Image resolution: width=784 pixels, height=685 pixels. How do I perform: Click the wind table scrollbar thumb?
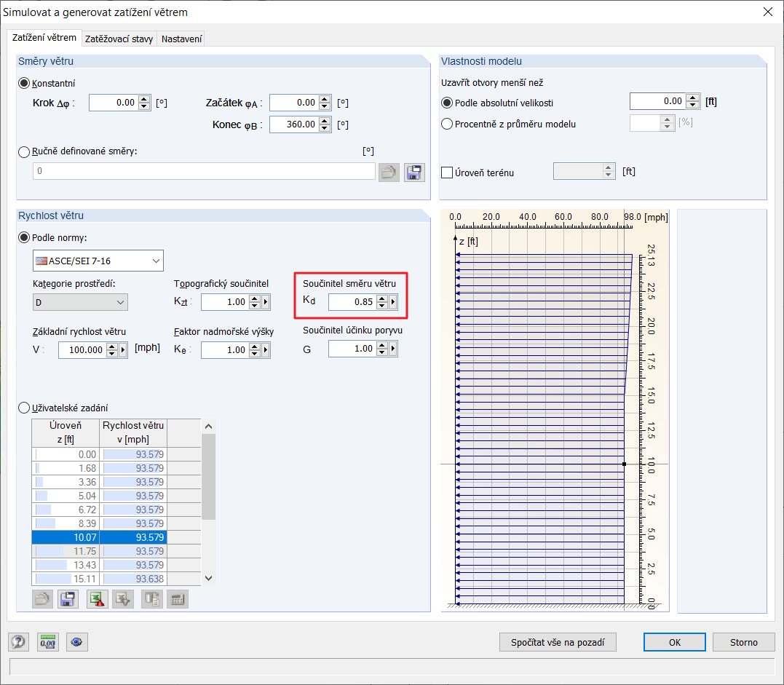pyautogui.click(x=208, y=477)
